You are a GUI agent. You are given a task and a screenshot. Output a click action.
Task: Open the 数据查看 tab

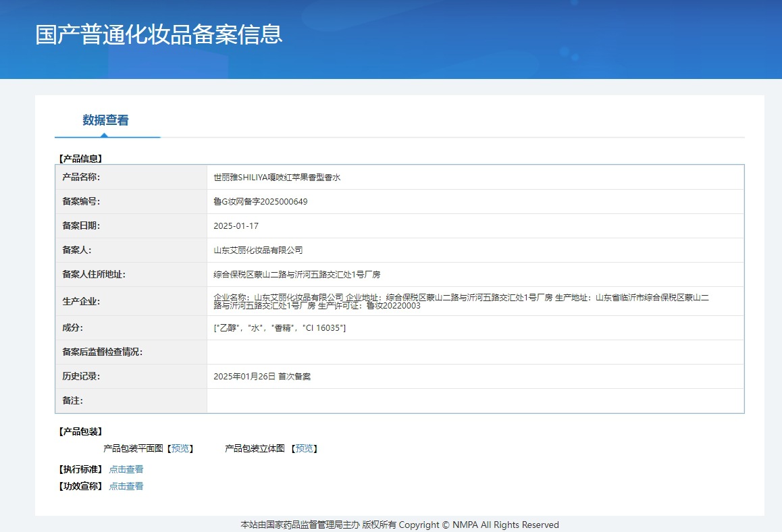(106, 120)
